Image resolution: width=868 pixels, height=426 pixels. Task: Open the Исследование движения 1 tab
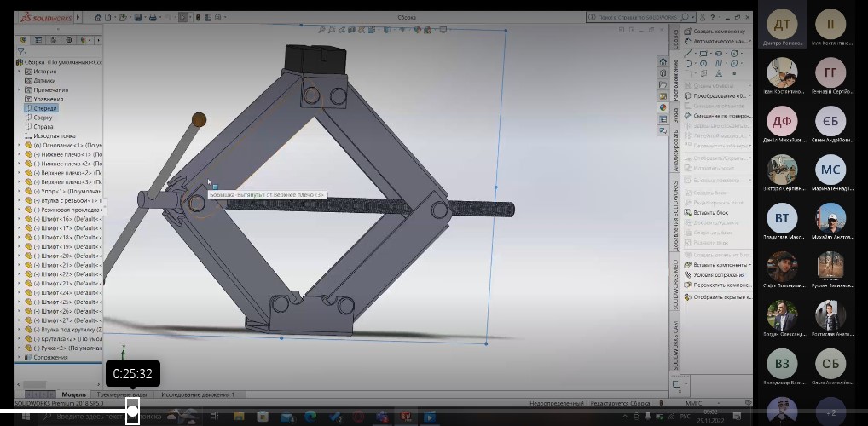pyautogui.click(x=198, y=394)
